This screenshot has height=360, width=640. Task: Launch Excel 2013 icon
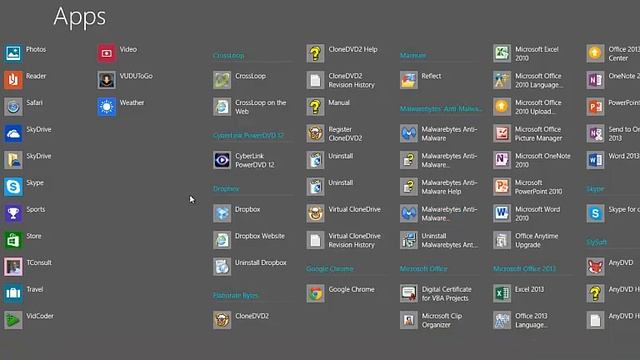click(x=502, y=293)
